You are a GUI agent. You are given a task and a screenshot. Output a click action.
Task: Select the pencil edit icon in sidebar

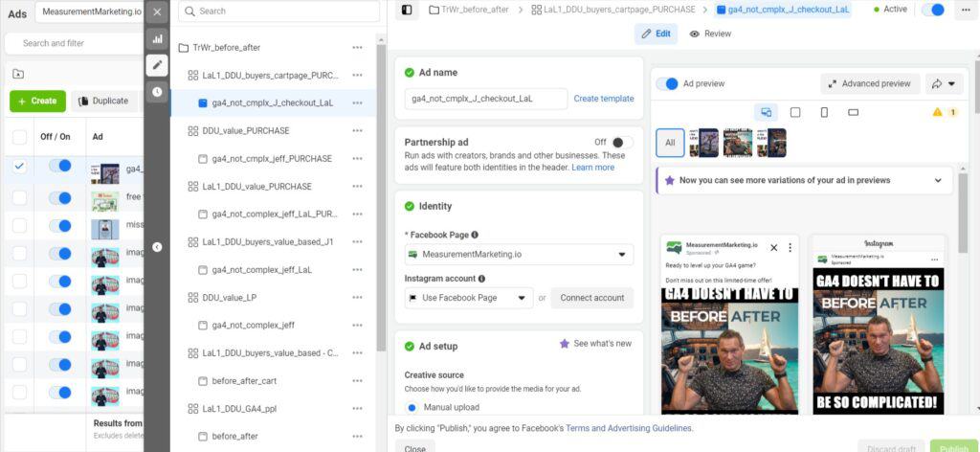pos(157,65)
